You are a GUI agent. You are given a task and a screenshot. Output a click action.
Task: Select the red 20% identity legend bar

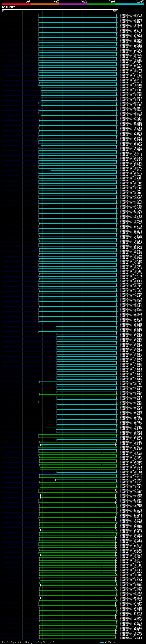tap(16, 4)
